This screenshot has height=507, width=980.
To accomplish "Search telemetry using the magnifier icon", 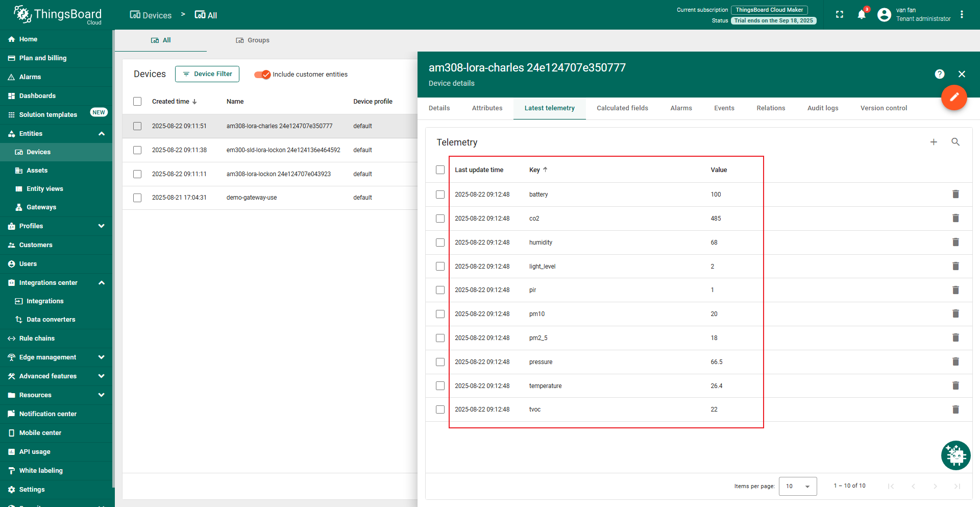I will [955, 142].
